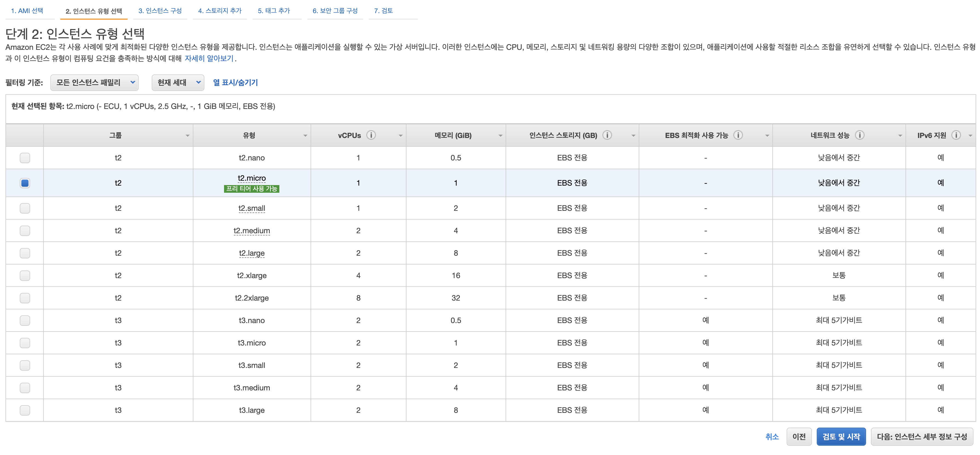Select the t2.nano instance checkbox
This screenshot has width=980, height=455.
[25, 158]
